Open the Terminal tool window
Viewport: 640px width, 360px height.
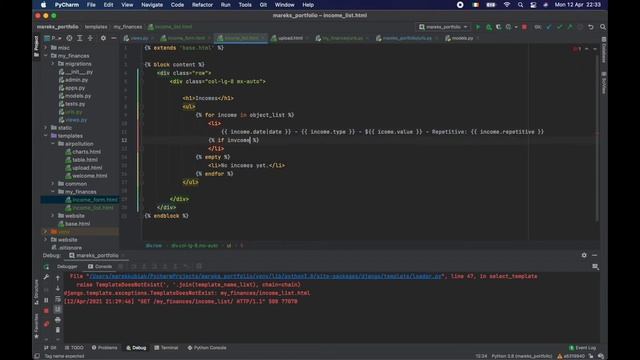166,348
